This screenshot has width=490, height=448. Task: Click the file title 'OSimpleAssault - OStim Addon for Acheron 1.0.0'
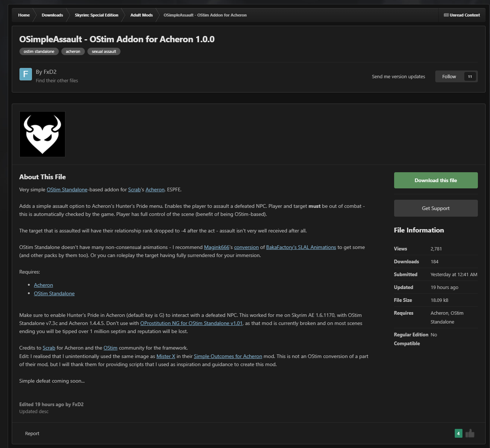(x=117, y=39)
